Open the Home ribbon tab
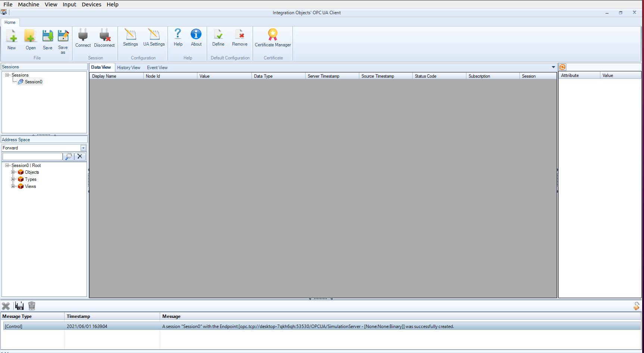 [x=10, y=22]
